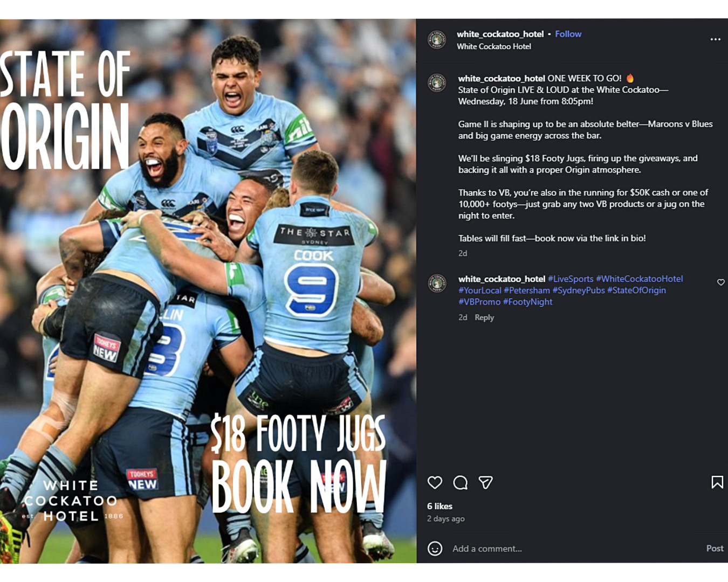Like the post with the heart icon
The width and height of the screenshot is (728, 582).
435,483
